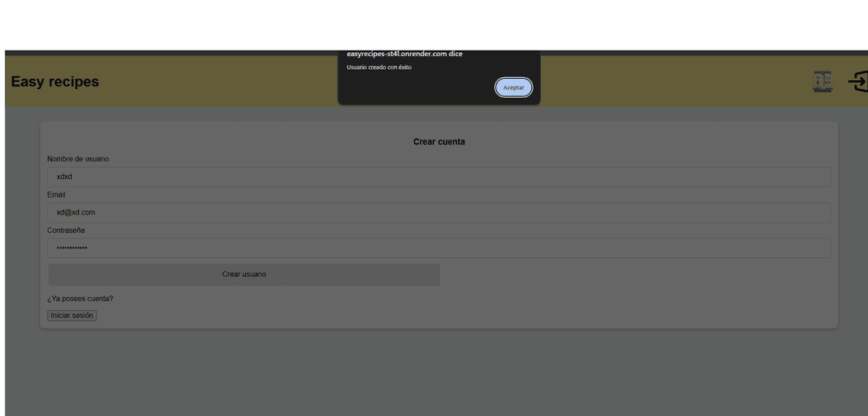Select the Email input containing xd@xd.com
This screenshot has height=416, width=868.
(438, 213)
